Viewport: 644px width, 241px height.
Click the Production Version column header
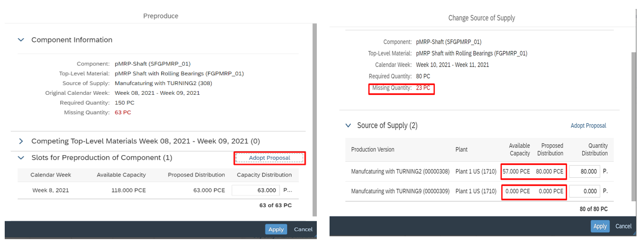(372, 150)
